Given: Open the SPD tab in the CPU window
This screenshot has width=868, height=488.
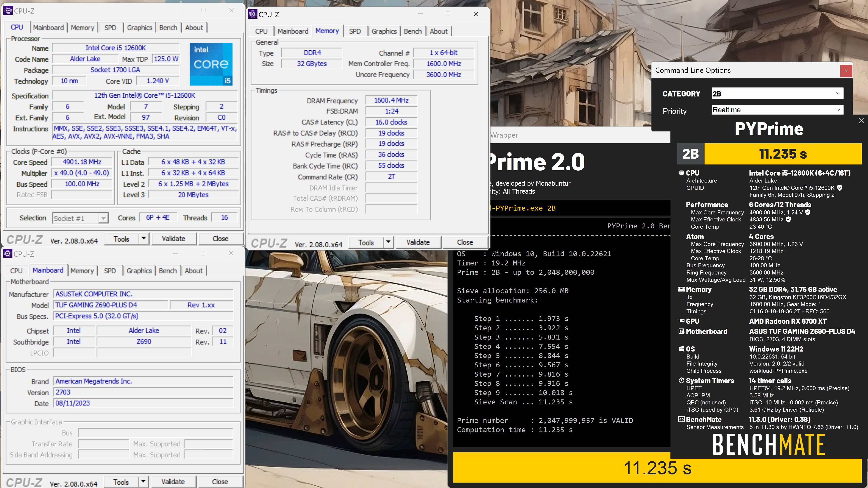Looking at the screenshot, I should 110,28.
